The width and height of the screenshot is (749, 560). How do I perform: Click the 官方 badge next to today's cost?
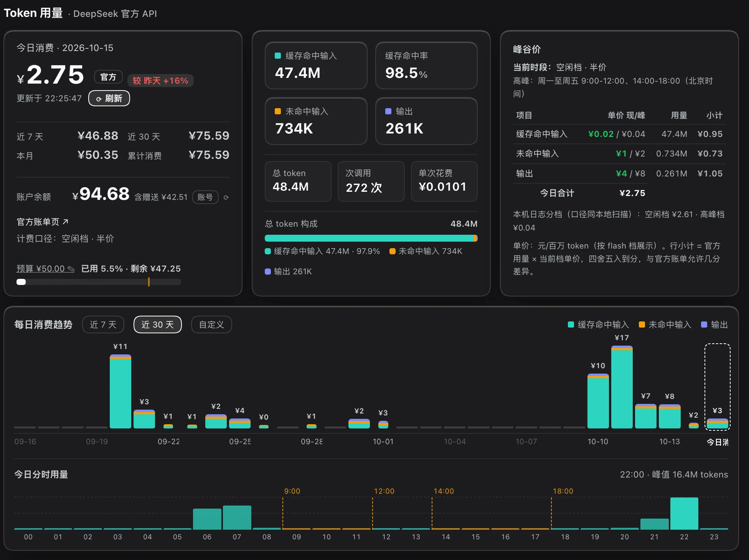(x=108, y=77)
